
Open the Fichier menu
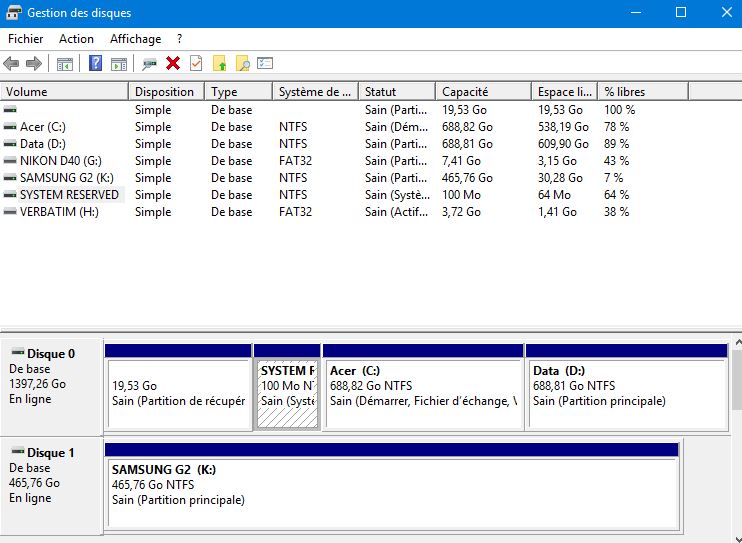pos(26,39)
